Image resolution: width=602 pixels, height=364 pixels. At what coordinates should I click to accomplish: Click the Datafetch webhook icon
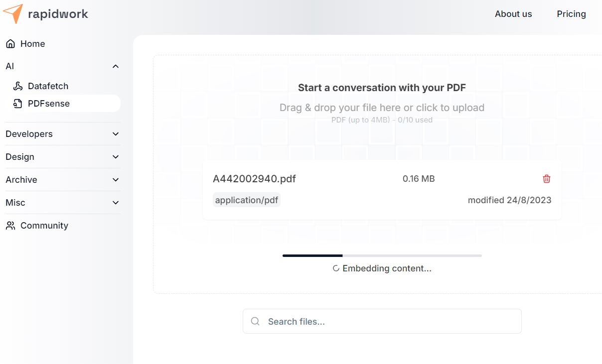coord(18,86)
